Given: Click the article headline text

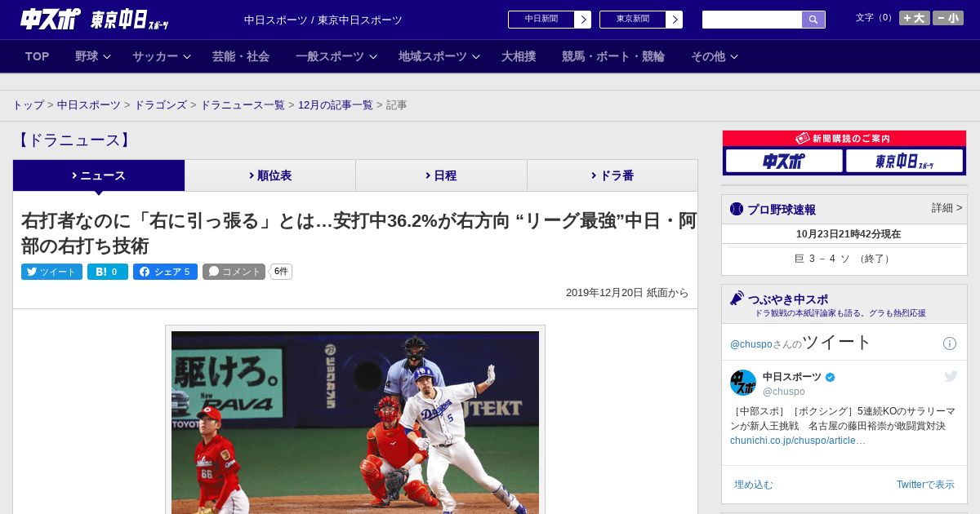Looking at the screenshot, I should (x=359, y=233).
